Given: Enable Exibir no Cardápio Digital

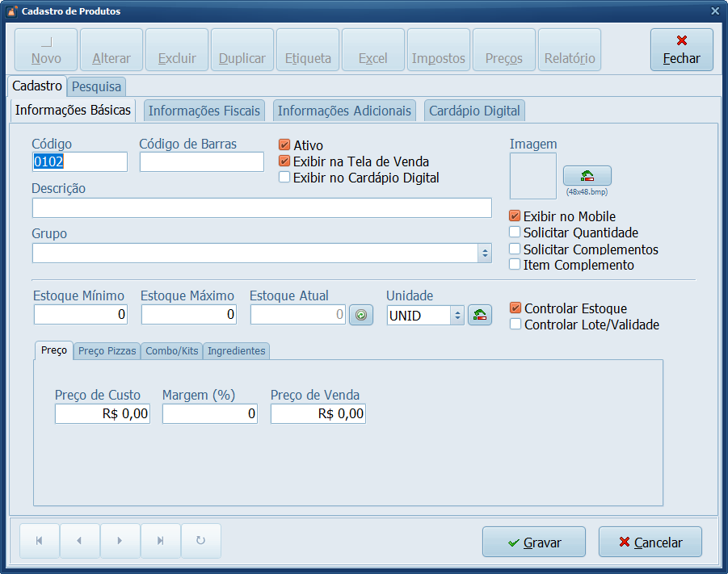Looking at the screenshot, I should point(284,178).
